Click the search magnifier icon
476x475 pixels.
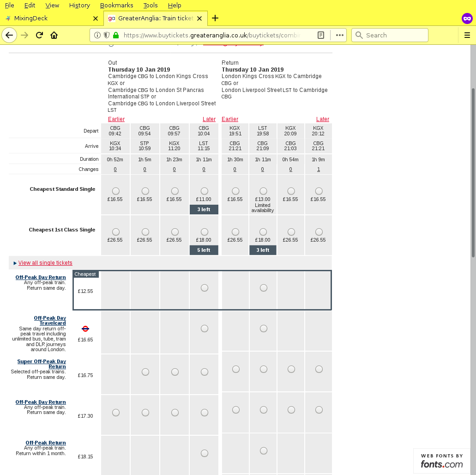click(359, 35)
